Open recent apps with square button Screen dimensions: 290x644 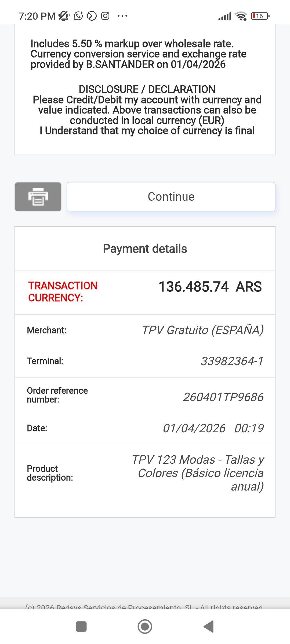pyautogui.click(x=81, y=627)
